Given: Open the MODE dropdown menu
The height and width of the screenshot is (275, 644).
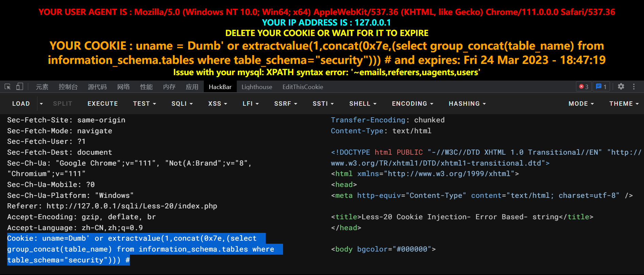Looking at the screenshot, I should 581,104.
